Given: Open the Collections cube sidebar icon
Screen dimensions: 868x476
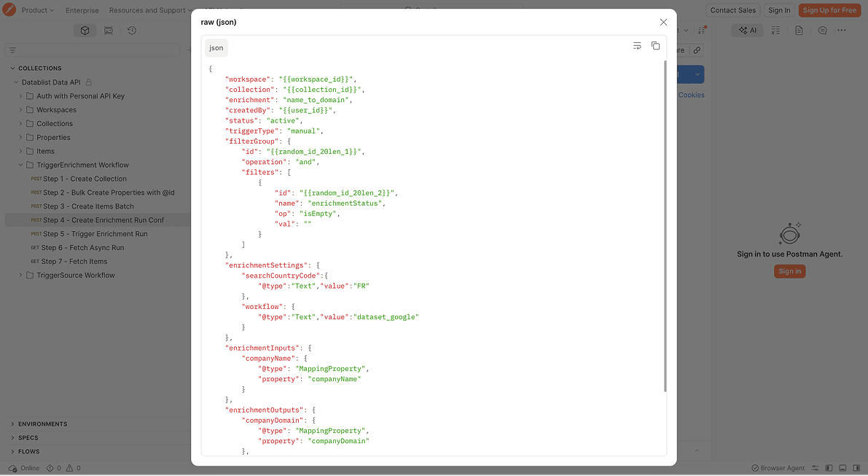Looking at the screenshot, I should pos(85,31).
